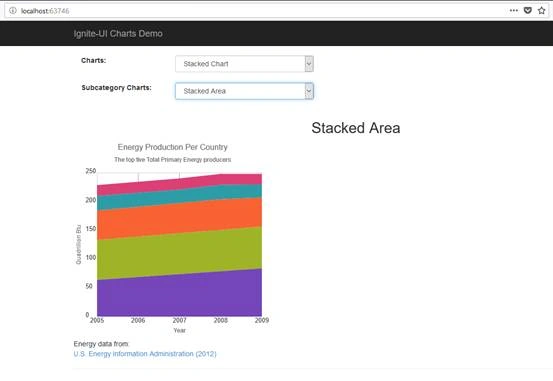The image size is (553, 381).
Task: Click the pink top area series
Action: 179,185
